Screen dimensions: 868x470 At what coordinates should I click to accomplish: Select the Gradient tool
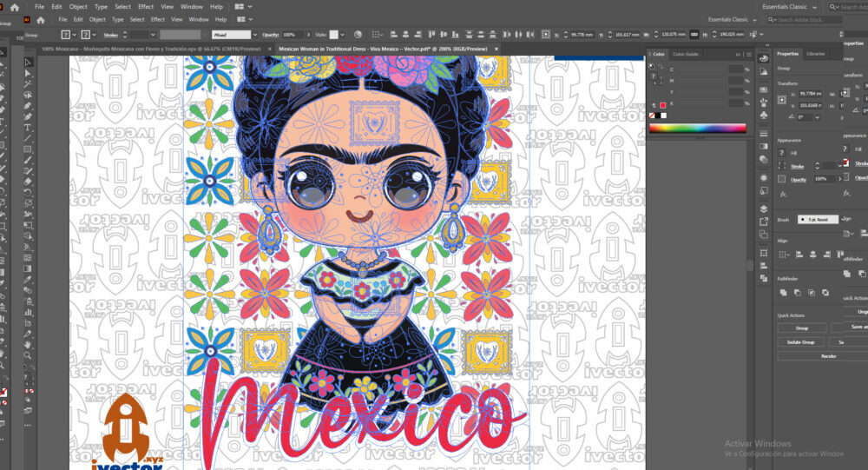[x=28, y=268]
